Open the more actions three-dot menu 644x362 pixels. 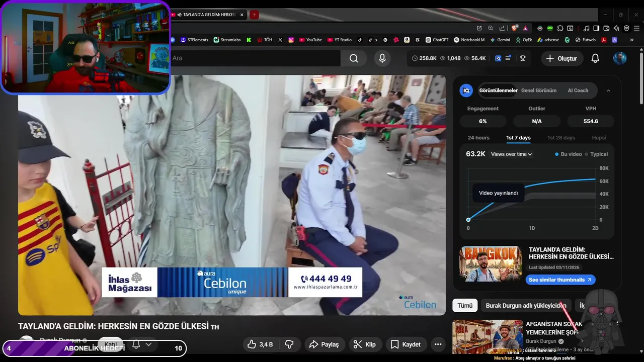[438, 344]
